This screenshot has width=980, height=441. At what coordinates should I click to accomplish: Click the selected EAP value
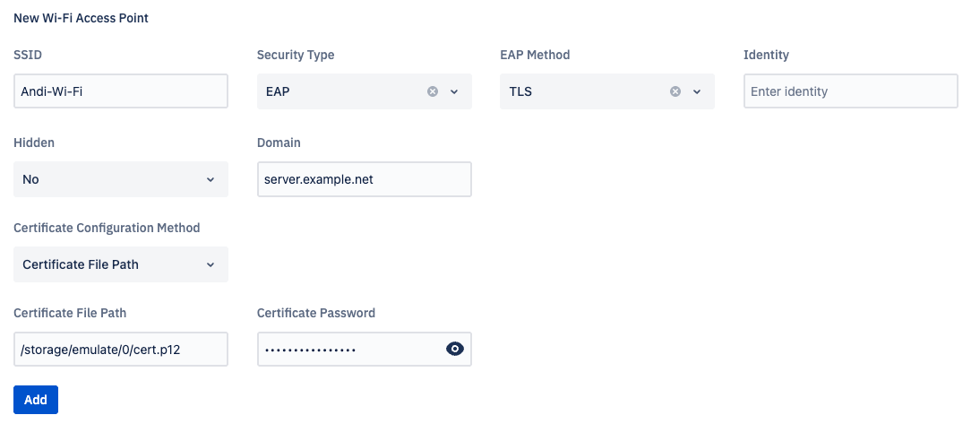[x=278, y=91]
